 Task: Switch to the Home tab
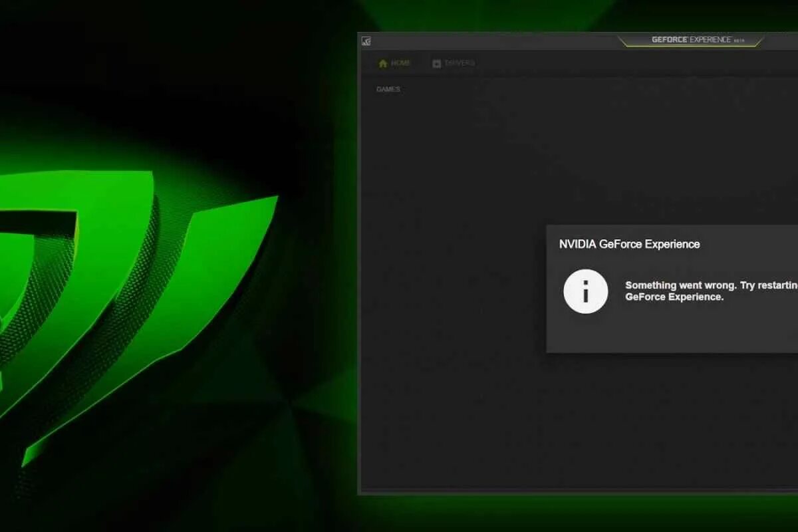coord(394,63)
